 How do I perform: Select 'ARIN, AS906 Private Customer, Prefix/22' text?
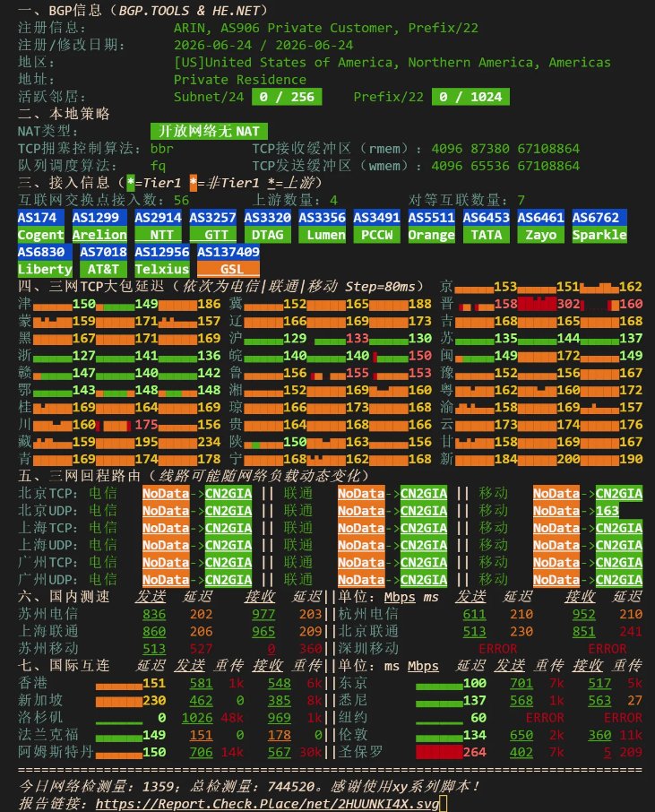click(326, 28)
